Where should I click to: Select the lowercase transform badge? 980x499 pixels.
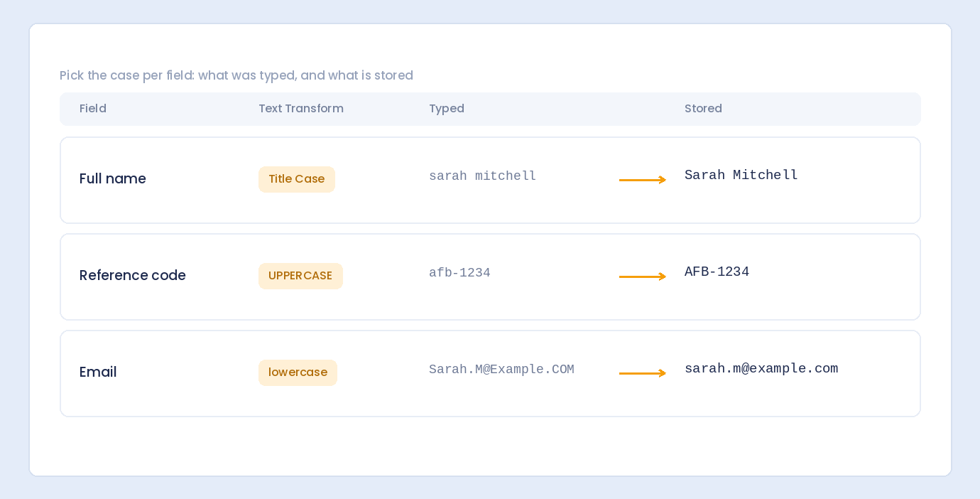(298, 372)
